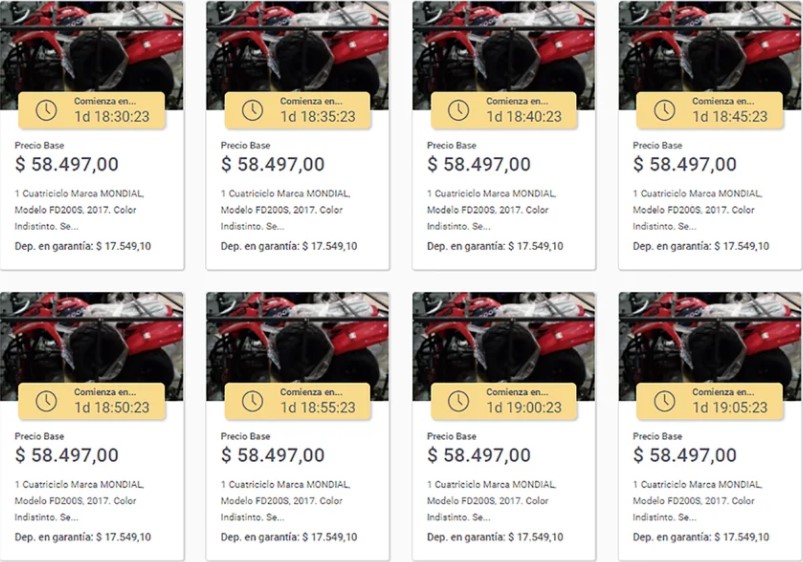
Task: Click the clock icon showing 1d 18:45:23
Action: tap(664, 110)
